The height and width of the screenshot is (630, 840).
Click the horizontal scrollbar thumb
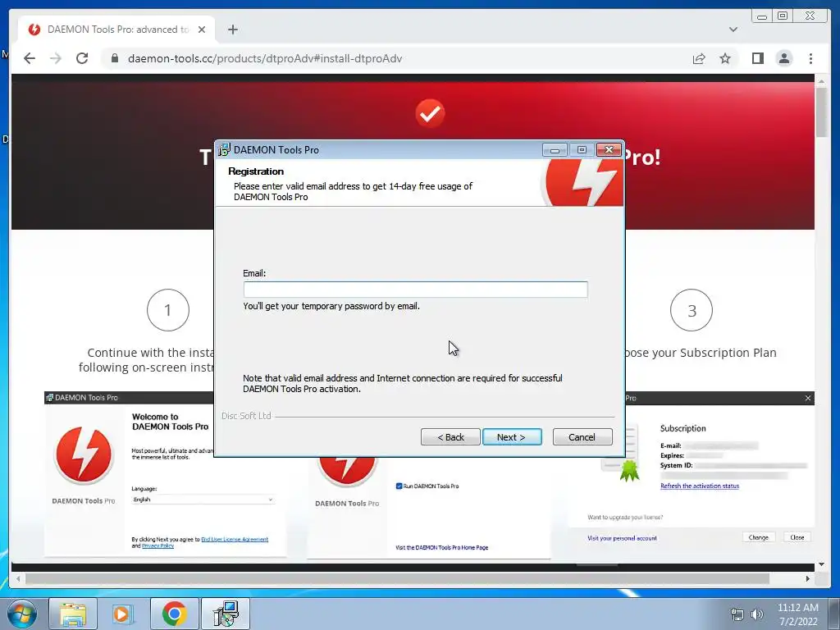397,578
